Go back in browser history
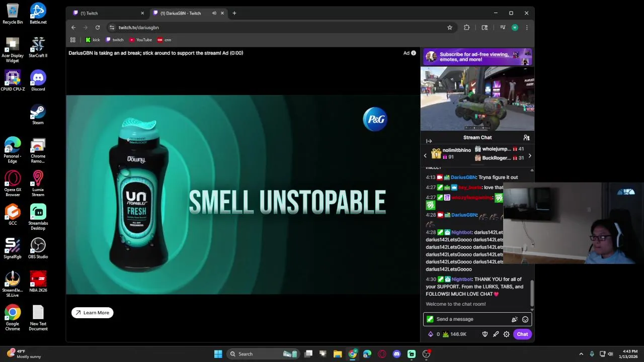The height and width of the screenshot is (362, 644). point(73,28)
